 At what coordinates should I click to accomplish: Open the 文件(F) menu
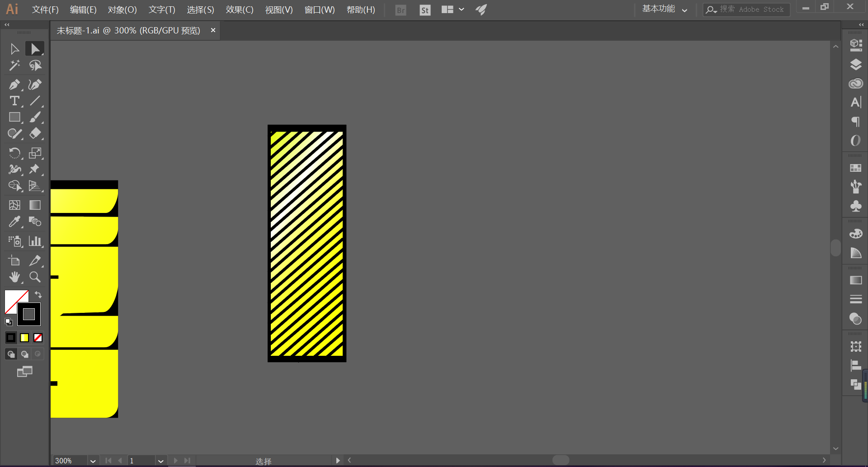(x=45, y=9)
